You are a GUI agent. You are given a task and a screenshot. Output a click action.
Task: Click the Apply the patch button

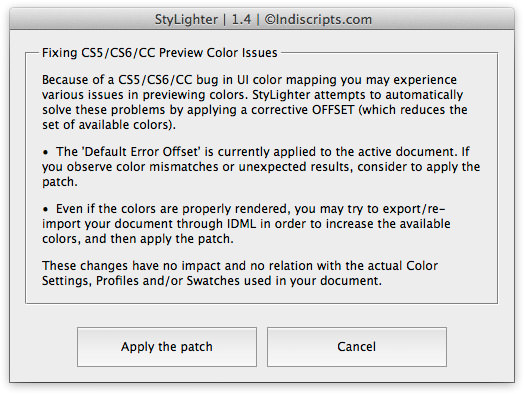[x=167, y=347]
